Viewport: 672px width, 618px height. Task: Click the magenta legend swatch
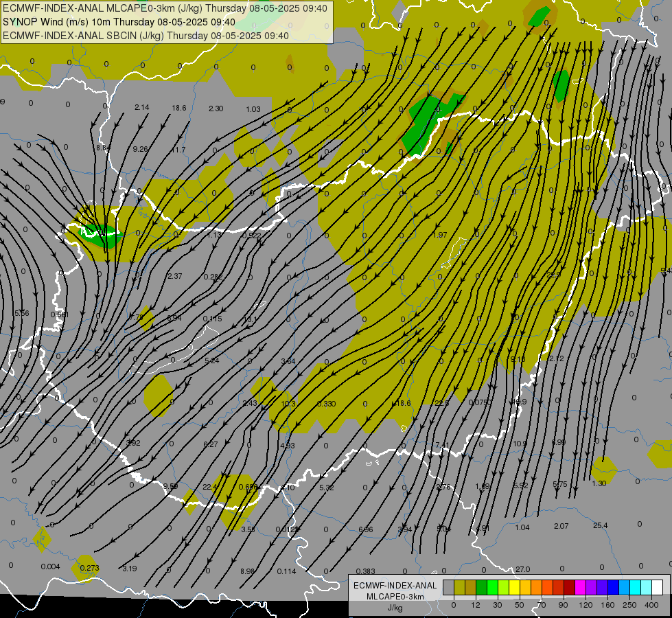tap(580, 587)
